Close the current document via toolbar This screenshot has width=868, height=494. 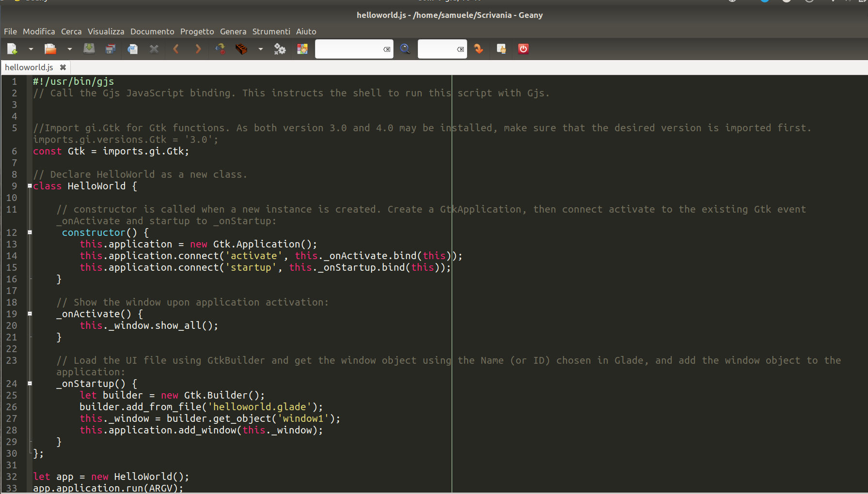coord(154,49)
